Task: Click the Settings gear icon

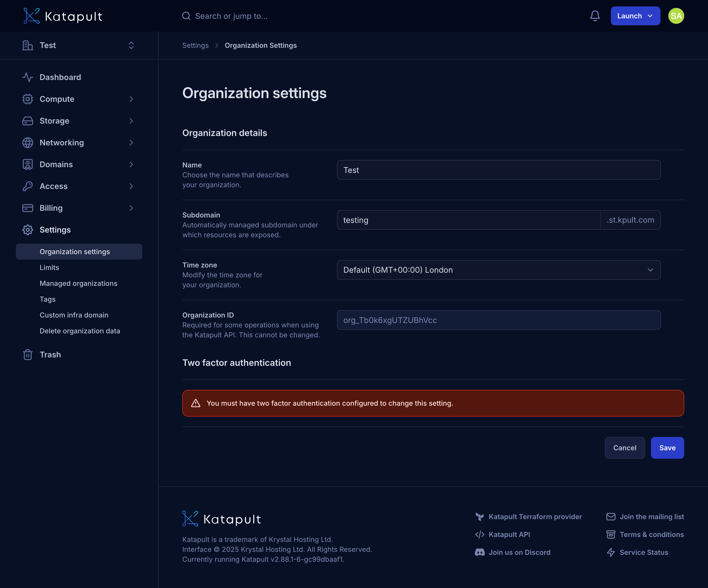Action: pos(28,230)
